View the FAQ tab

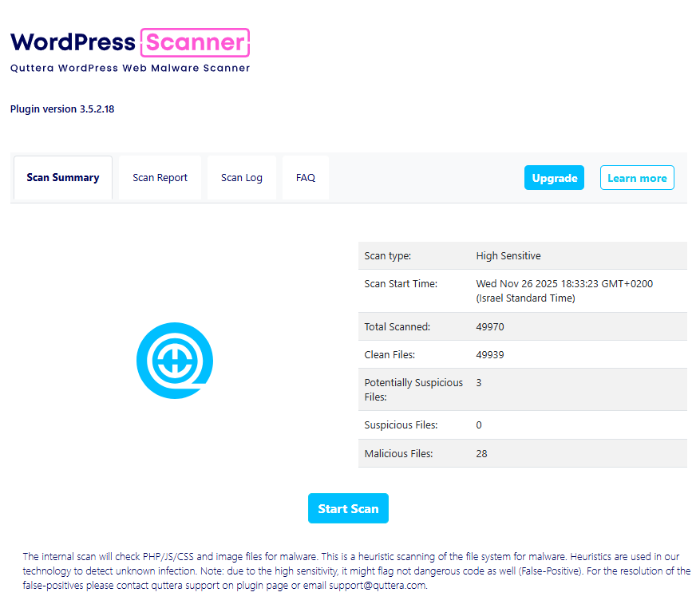coord(305,177)
